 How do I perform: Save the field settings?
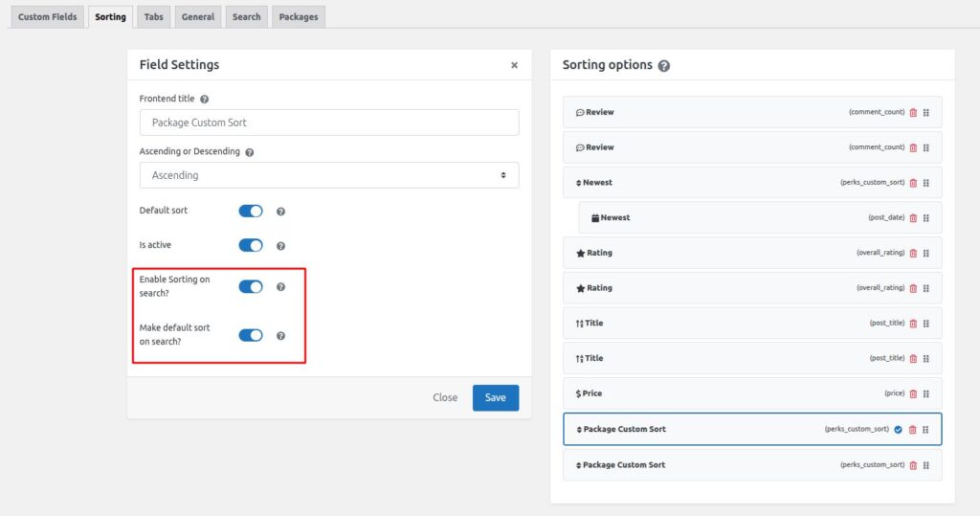pos(495,397)
